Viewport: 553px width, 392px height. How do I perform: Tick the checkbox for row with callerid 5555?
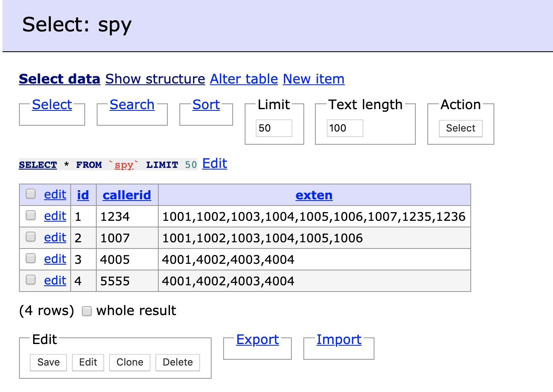coord(31,280)
